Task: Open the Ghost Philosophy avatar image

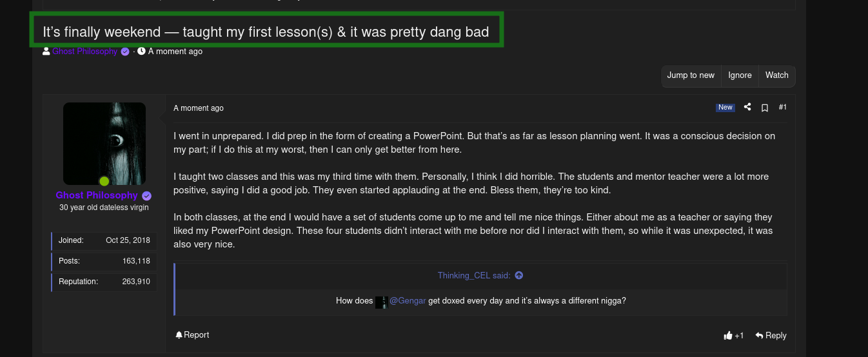Action: (104, 144)
